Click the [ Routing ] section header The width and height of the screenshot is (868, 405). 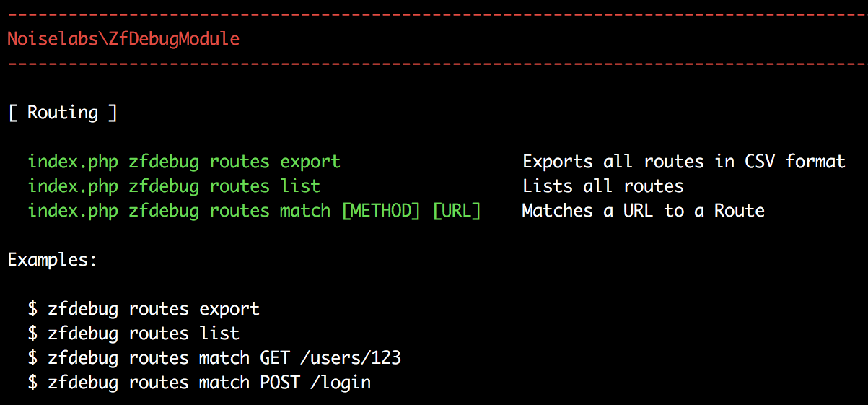tap(63, 113)
